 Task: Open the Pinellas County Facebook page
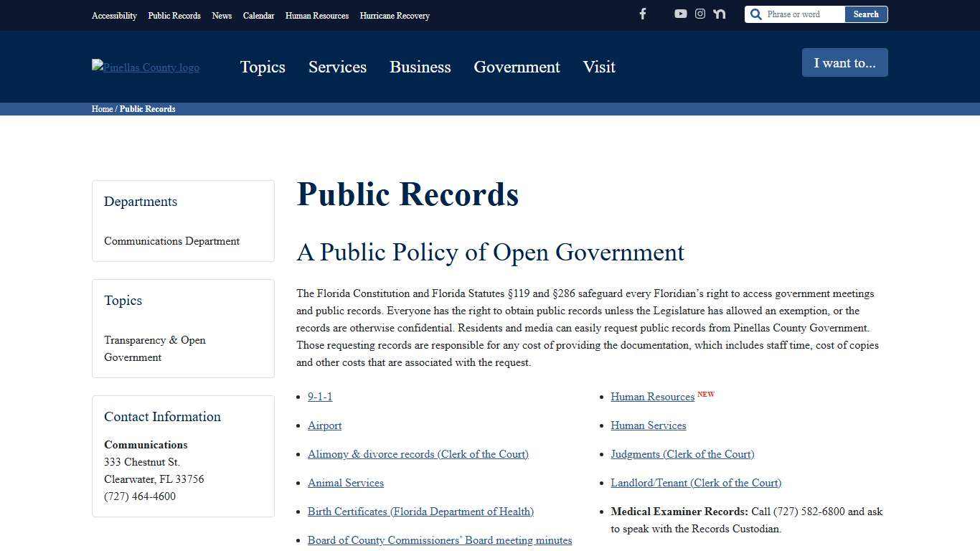pyautogui.click(x=642, y=14)
